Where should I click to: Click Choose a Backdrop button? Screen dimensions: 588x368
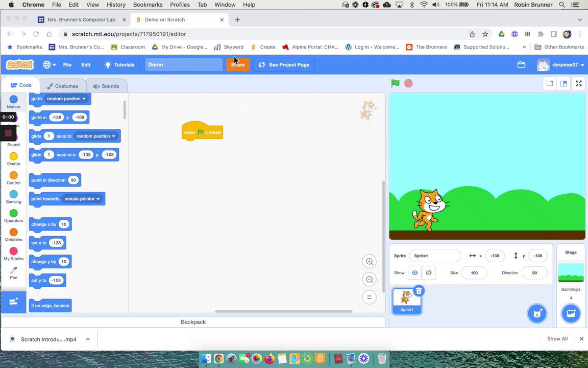click(571, 313)
